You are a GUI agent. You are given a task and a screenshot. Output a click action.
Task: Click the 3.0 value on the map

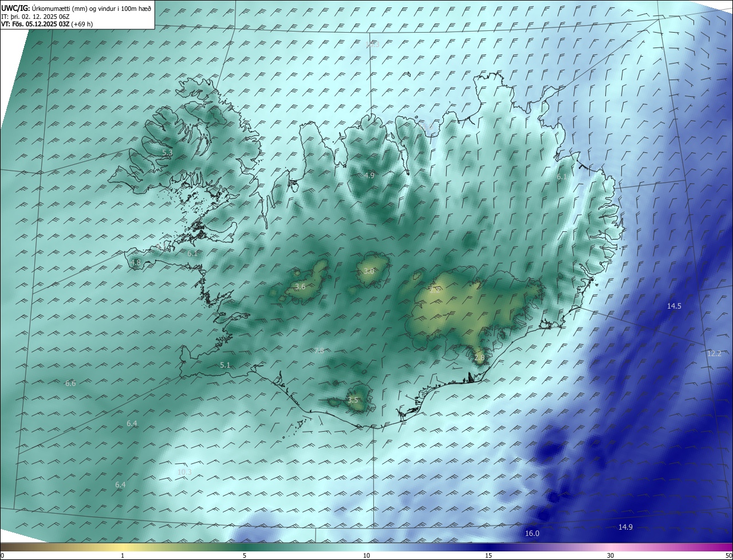point(369,271)
